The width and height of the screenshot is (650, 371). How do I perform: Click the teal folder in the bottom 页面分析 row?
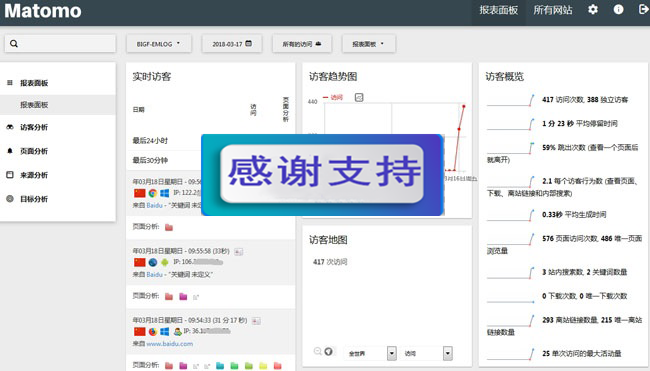[220, 365]
